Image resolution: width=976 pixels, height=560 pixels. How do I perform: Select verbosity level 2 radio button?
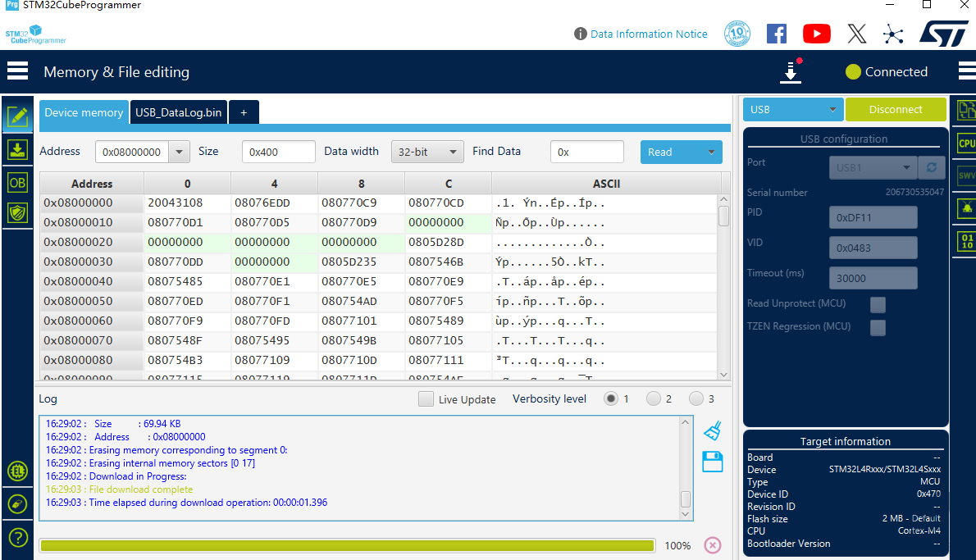[654, 398]
